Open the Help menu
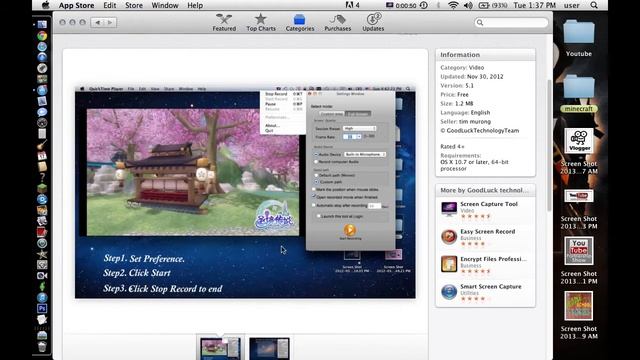The width and height of the screenshot is (640, 360). (195, 5)
